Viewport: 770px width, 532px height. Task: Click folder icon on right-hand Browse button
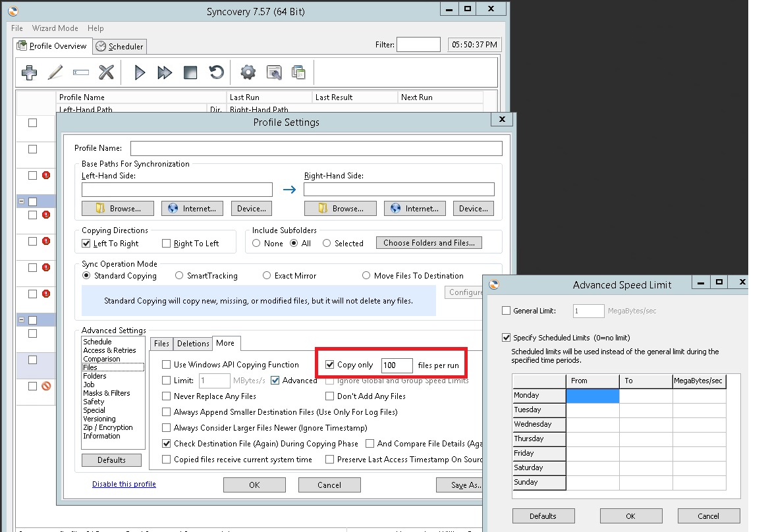[323, 208]
